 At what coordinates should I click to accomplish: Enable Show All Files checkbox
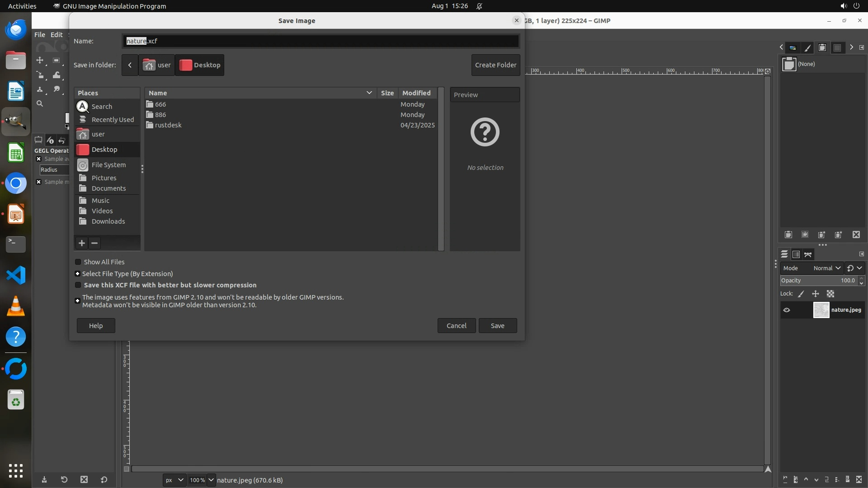tap(78, 262)
